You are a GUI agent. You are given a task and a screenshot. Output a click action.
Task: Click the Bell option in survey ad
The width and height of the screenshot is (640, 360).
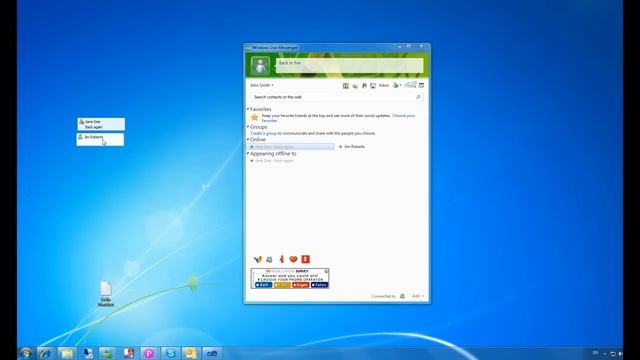[263, 285]
